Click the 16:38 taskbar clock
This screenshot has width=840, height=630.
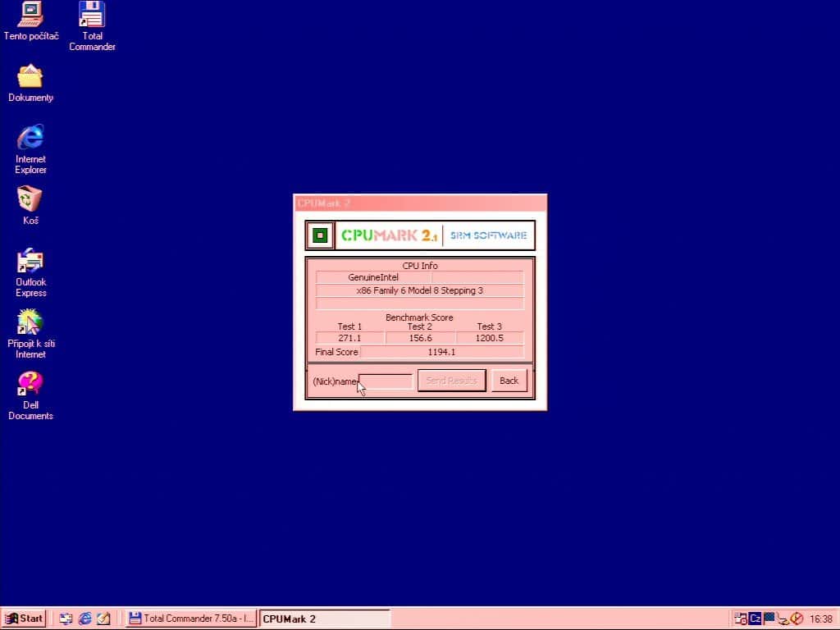coord(820,619)
